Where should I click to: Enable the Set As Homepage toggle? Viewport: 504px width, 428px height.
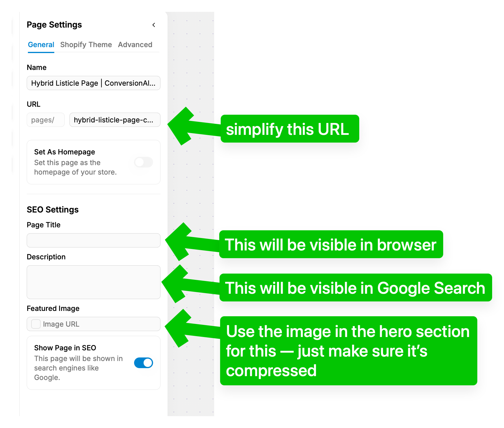click(x=144, y=162)
